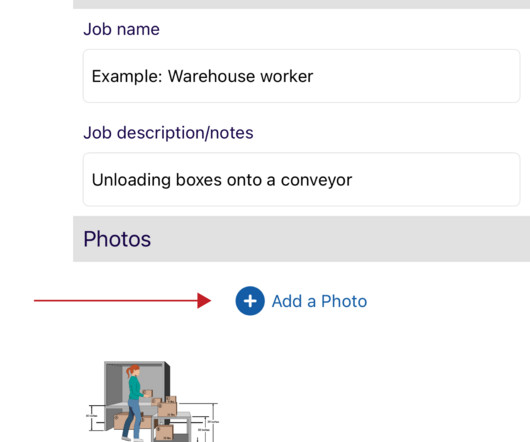Click the woman figure in the thumbnail
Image resolution: width=530 pixels, height=442 pixels.
(135, 403)
